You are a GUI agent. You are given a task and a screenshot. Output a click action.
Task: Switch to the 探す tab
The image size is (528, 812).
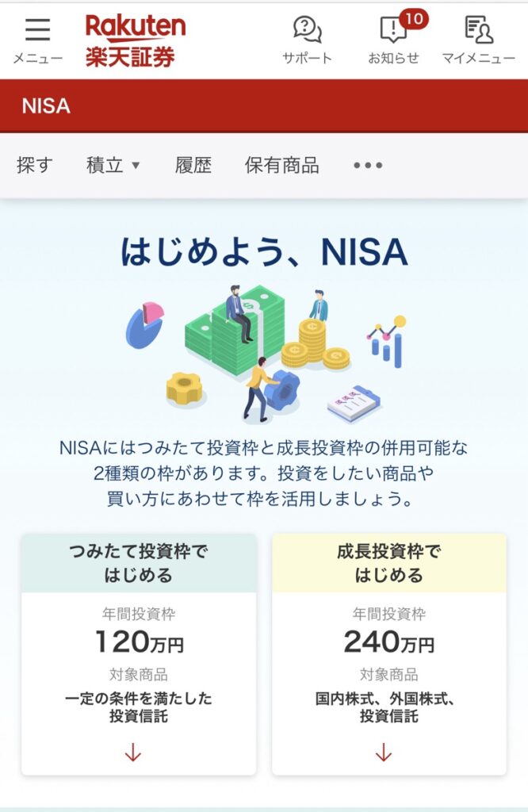34,165
